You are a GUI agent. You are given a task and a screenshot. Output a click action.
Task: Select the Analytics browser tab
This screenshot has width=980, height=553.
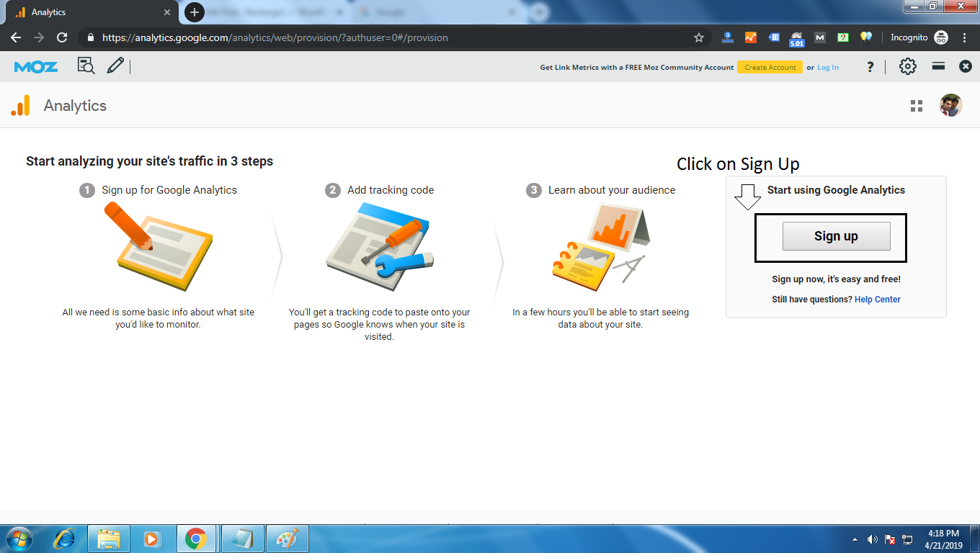(x=94, y=12)
